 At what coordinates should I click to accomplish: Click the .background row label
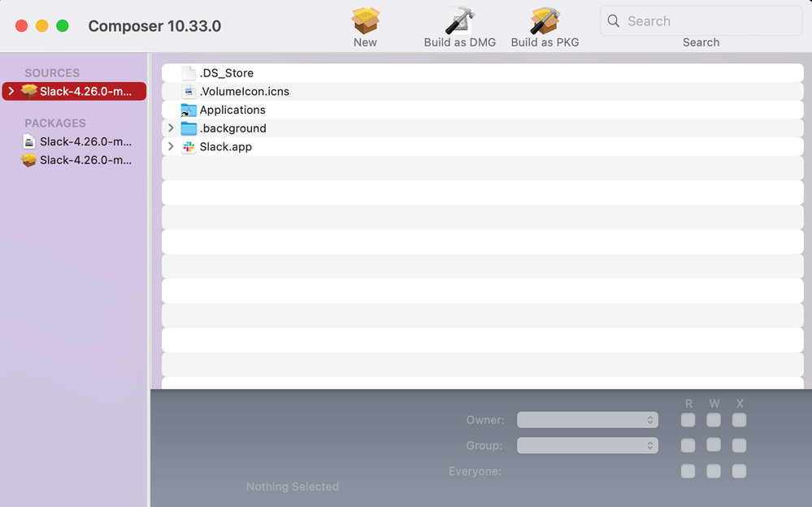tap(233, 128)
